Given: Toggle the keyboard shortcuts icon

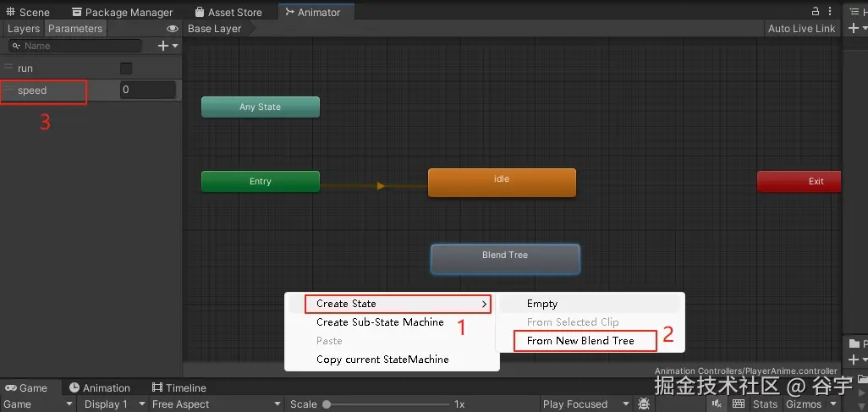Looking at the screenshot, I should pos(739,404).
